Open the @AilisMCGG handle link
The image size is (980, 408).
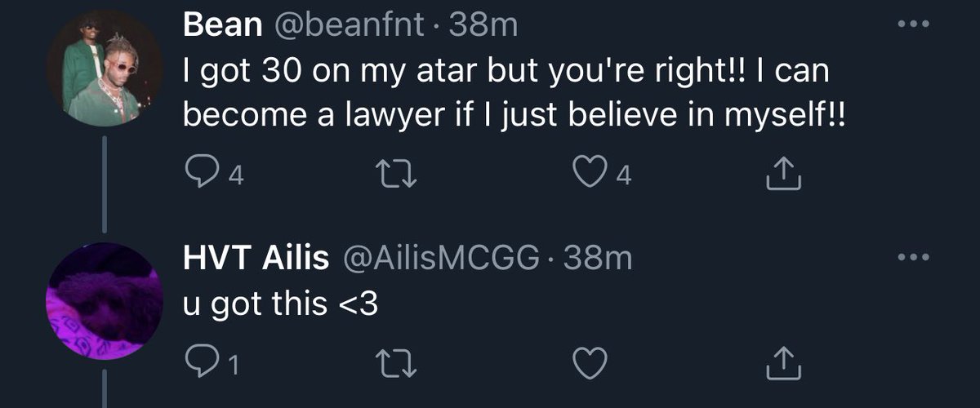(x=443, y=259)
